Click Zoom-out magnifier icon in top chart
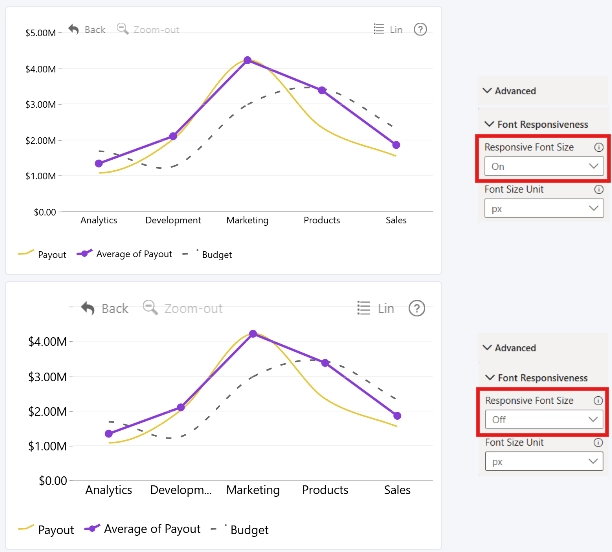This screenshot has width=612, height=552. pyautogui.click(x=123, y=29)
